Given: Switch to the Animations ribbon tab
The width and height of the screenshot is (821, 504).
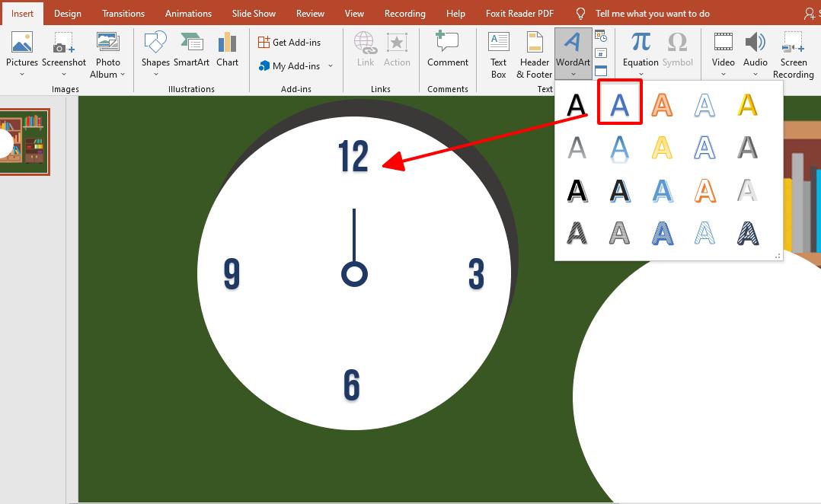Looking at the screenshot, I should pyautogui.click(x=188, y=13).
